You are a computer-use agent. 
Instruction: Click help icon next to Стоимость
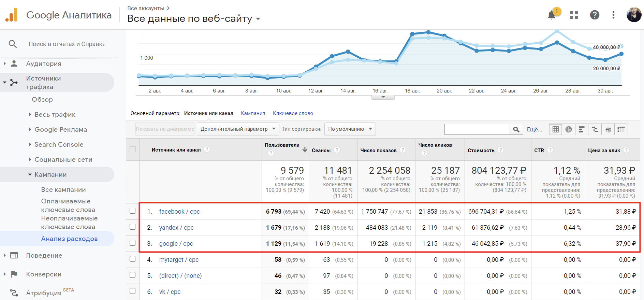[x=501, y=150]
